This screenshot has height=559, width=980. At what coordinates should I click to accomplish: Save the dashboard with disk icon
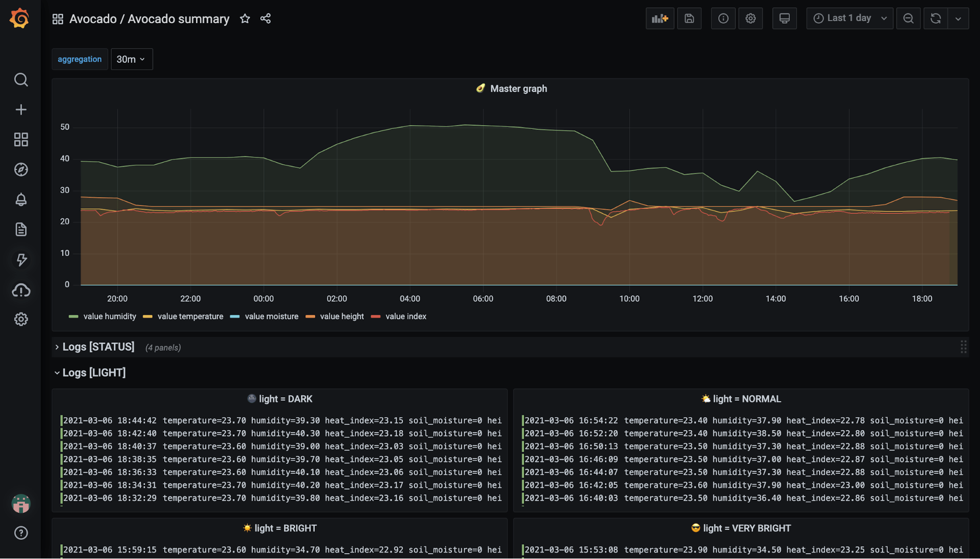click(689, 19)
